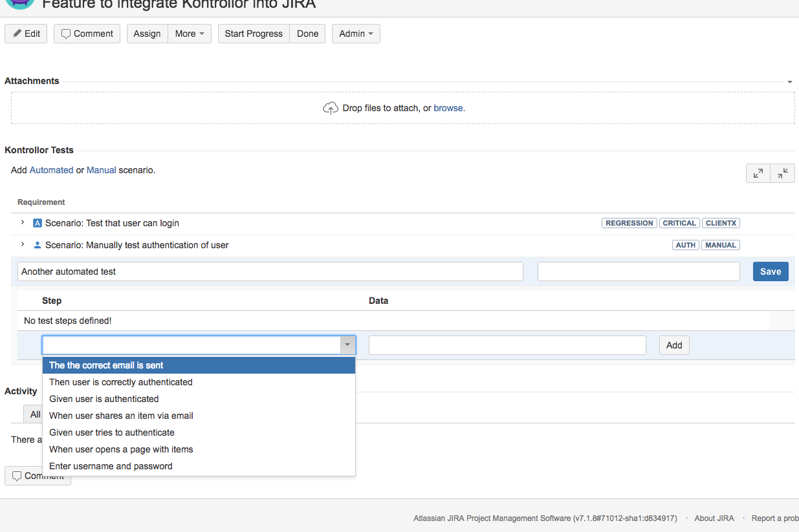
Task: Open the More dropdown button
Action: [x=190, y=34]
